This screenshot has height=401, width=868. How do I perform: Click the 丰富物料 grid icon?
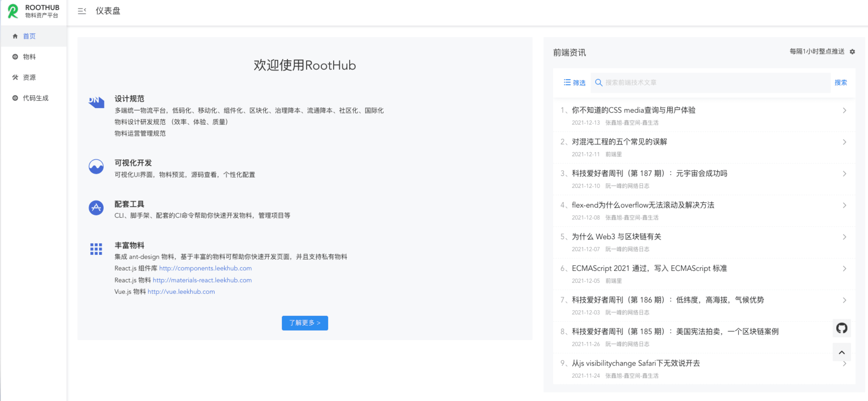[96, 249]
